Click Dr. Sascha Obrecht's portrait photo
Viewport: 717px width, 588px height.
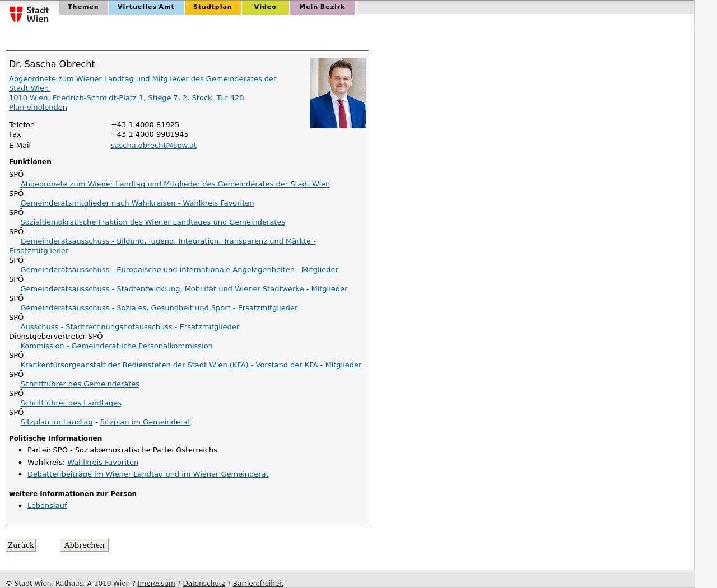[337, 93]
